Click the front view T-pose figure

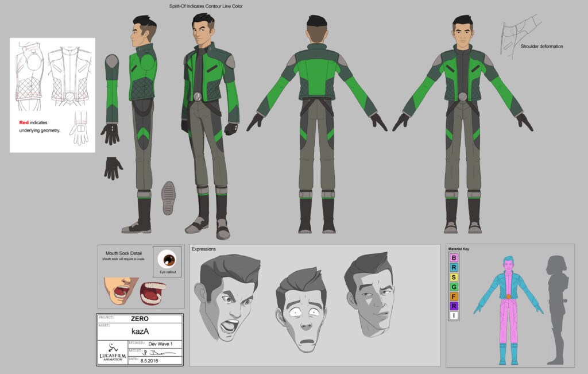(x=463, y=124)
